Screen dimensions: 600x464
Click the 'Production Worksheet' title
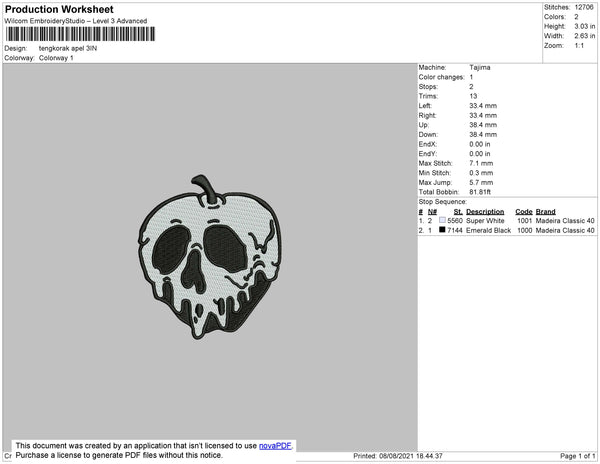(59, 9)
